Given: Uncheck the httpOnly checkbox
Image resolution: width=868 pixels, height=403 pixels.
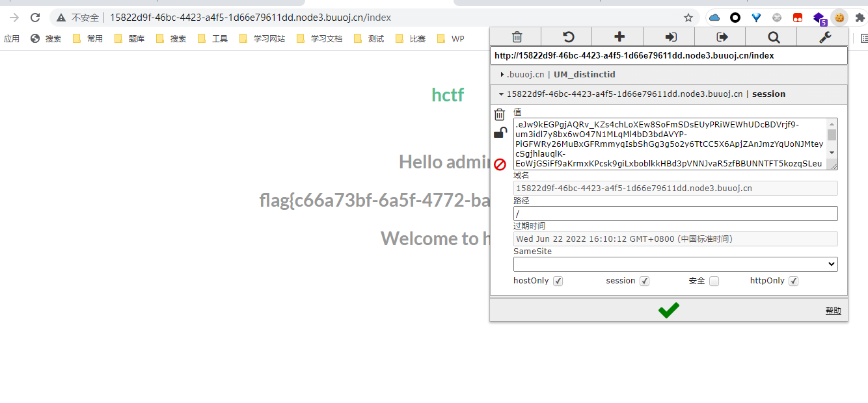Looking at the screenshot, I should pyautogui.click(x=793, y=281).
